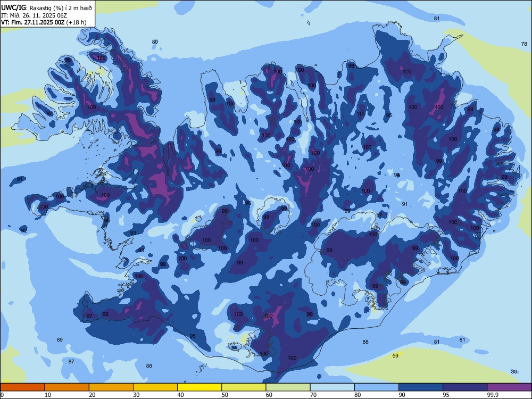Viewport: 532px width, 399px height.
Task: Pick the amber 20–30 legend swatch
Action: pyautogui.click(x=111, y=387)
